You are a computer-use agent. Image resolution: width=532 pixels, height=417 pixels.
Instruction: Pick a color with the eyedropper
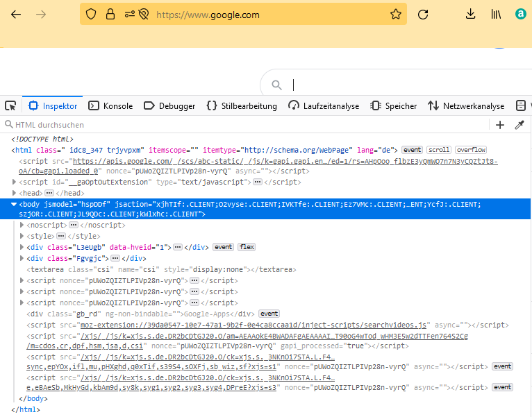(x=519, y=125)
